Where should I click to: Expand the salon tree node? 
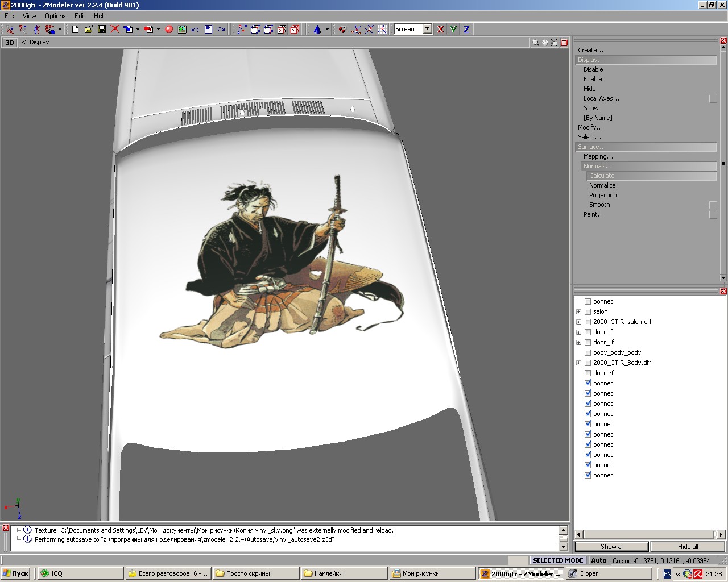pos(579,311)
